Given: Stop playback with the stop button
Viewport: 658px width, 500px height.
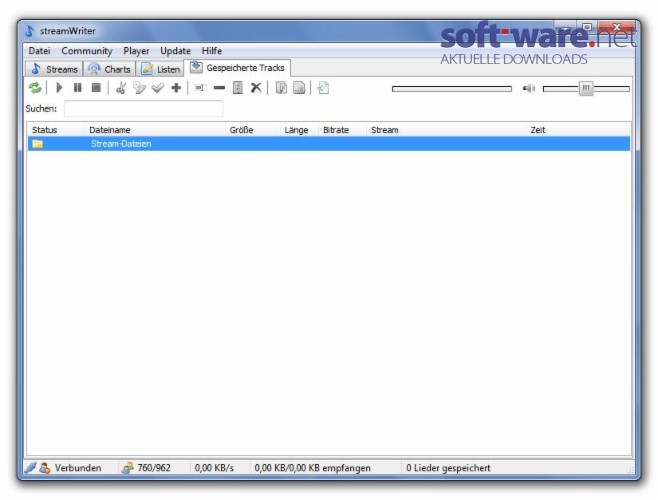Looking at the screenshot, I should [x=96, y=88].
